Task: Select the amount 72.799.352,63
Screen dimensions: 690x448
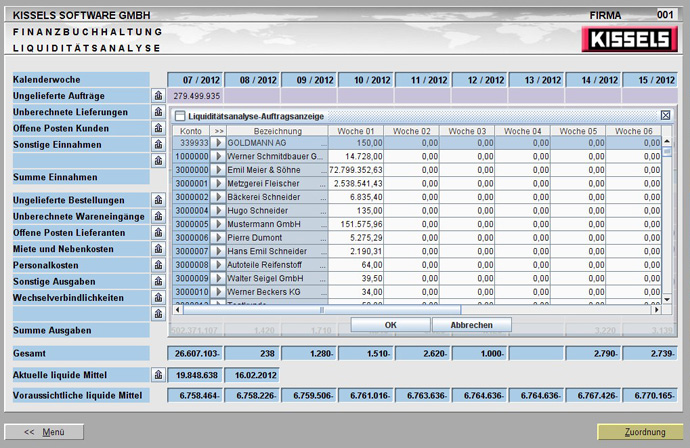Action: point(356,170)
